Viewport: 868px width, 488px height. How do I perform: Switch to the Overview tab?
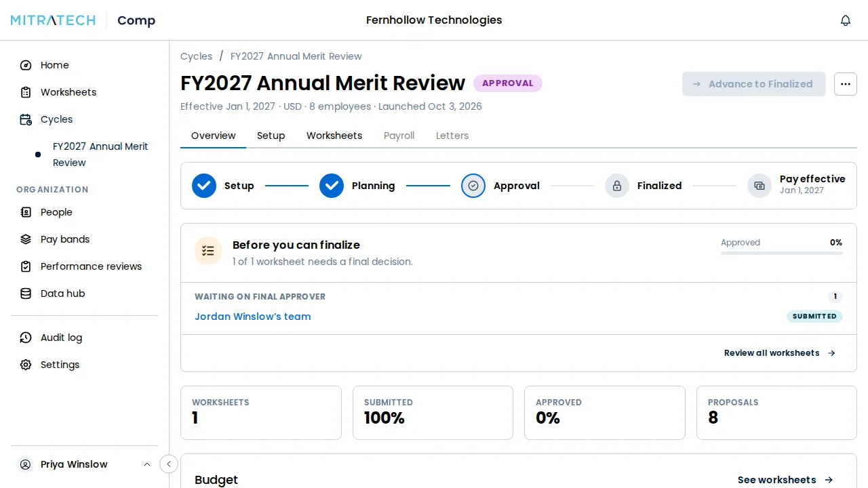[x=214, y=136]
